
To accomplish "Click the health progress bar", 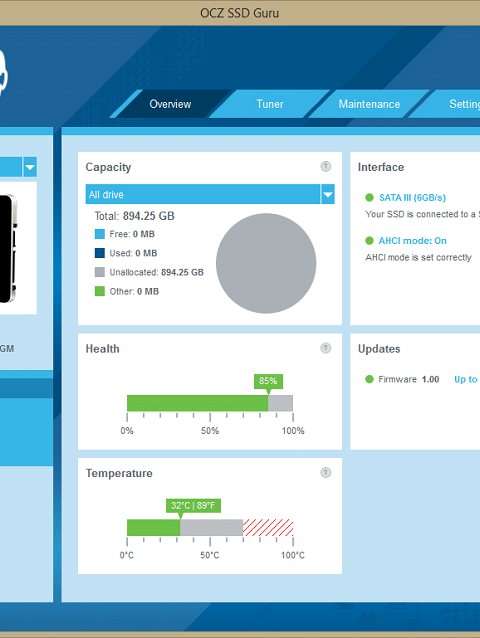I will [210, 403].
